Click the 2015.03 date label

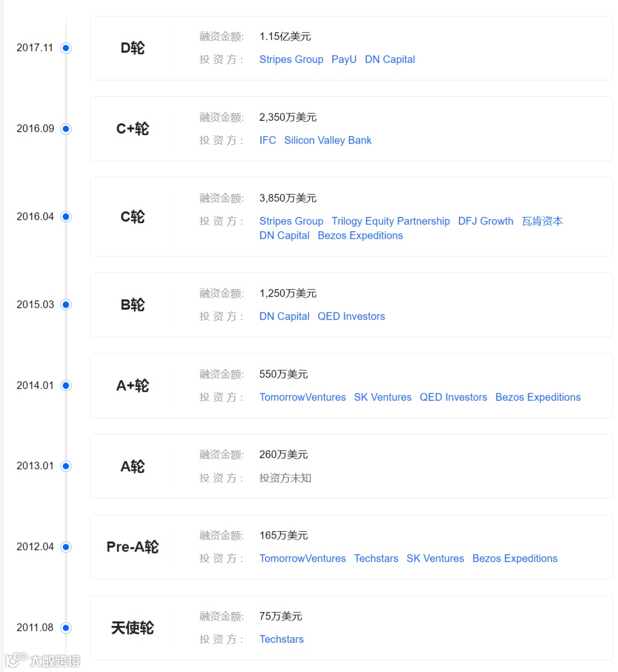(35, 305)
